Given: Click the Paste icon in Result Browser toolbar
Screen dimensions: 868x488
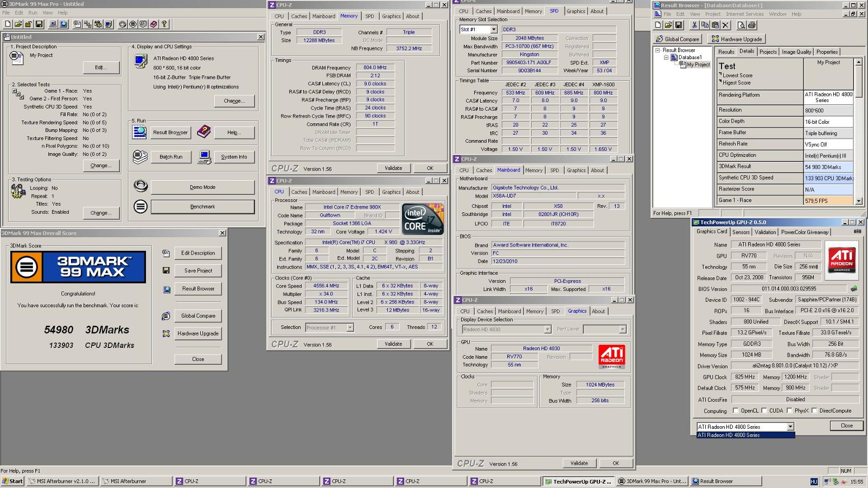Looking at the screenshot, I should (x=715, y=25).
